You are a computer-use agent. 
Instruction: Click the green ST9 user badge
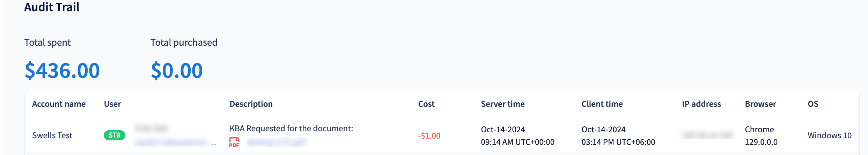coord(115,135)
